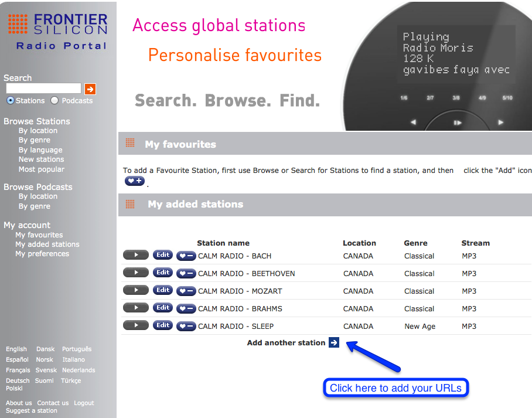Edit the CALM RADIO - MOZART station
The width and height of the screenshot is (532, 418).
click(x=163, y=290)
